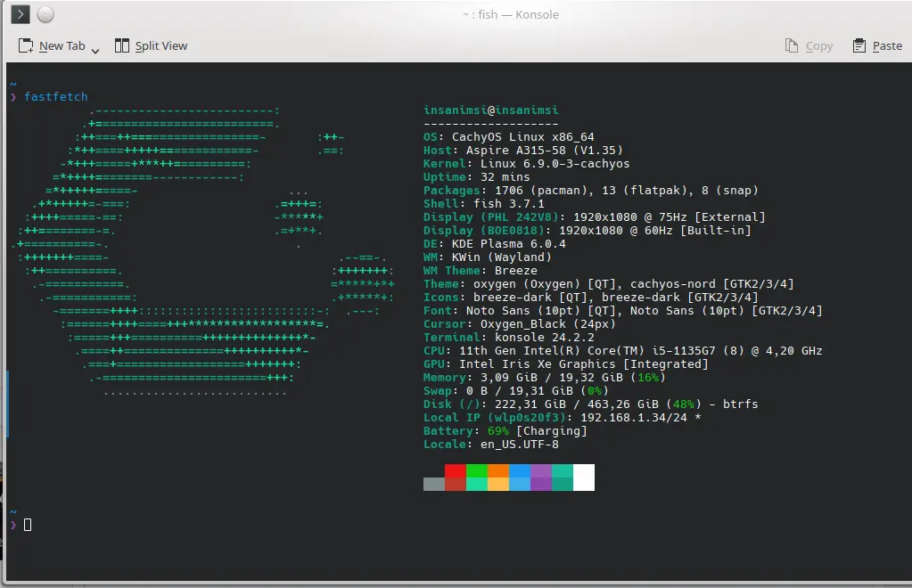The width and height of the screenshot is (912, 588).
Task: Click the Disk (/) line 222,31 GiB
Action: (591, 404)
